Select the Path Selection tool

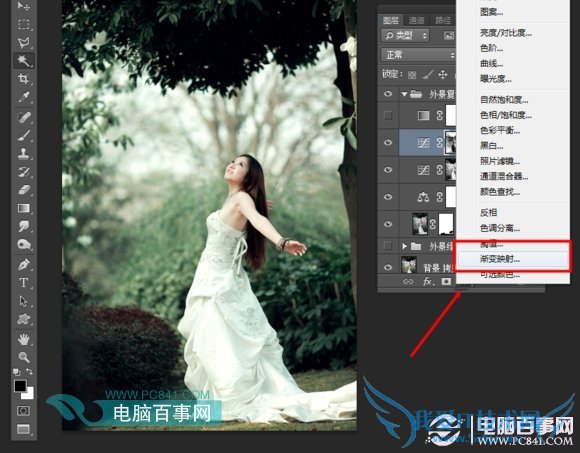point(24,301)
